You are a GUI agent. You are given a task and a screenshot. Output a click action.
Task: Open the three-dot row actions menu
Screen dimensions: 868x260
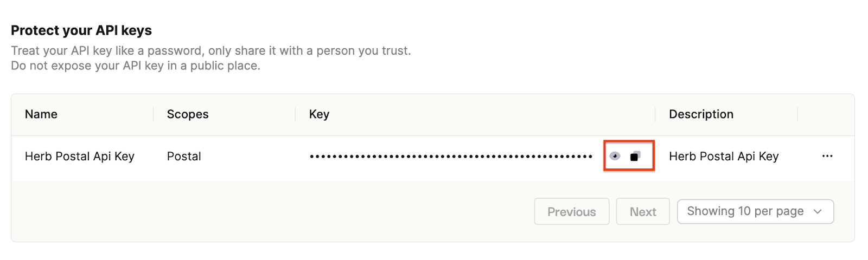827,156
